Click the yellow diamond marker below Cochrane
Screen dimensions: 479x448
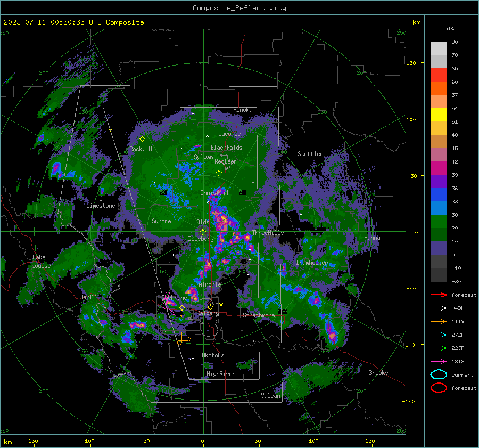click(183, 308)
